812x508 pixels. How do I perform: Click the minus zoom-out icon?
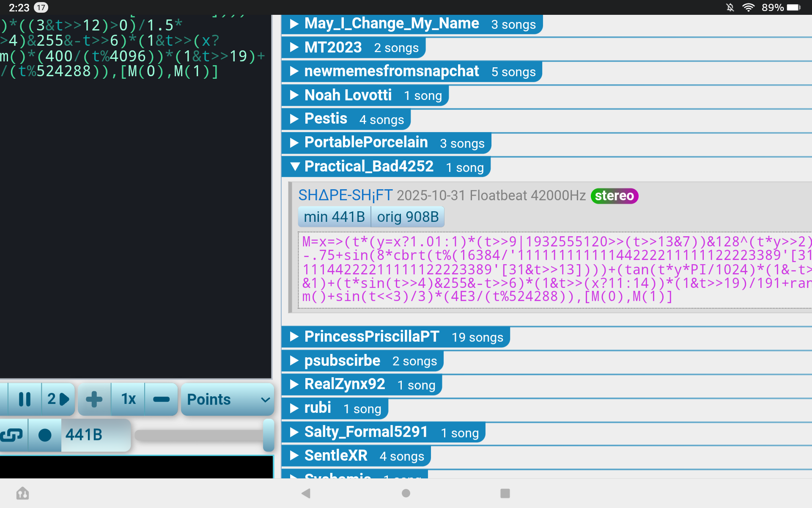coord(161,399)
